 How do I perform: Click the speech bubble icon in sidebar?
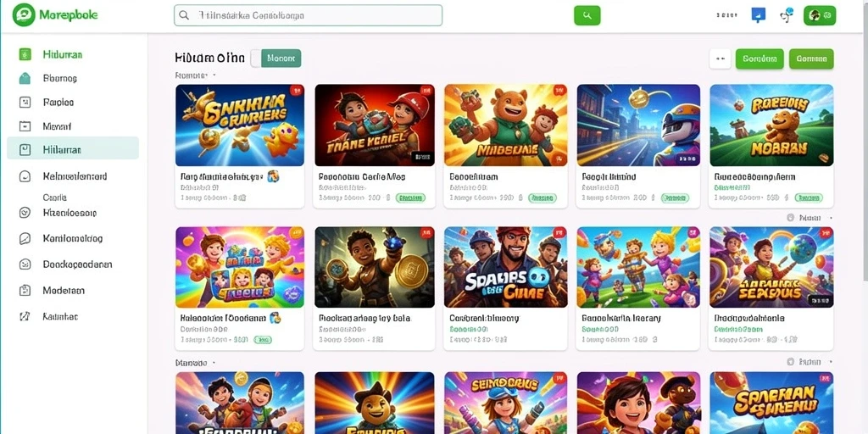(25, 238)
